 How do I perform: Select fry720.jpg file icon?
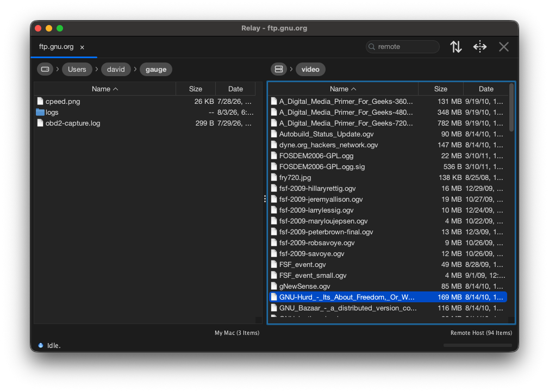(x=274, y=177)
